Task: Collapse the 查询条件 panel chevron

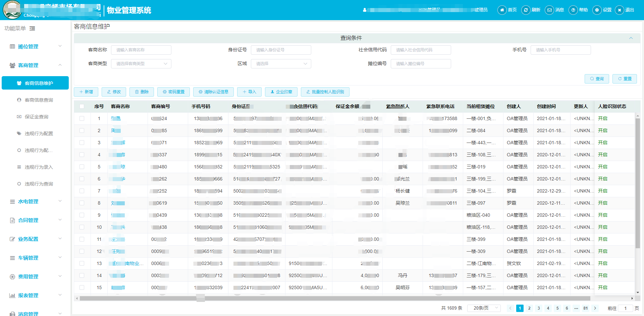Action: 631,38
